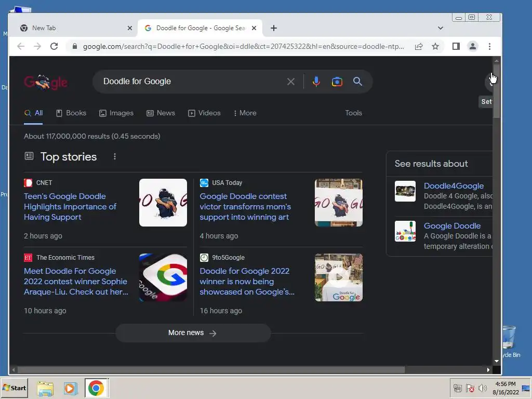Click the Google doodle logo
Image resolution: width=532 pixels, height=399 pixels.
click(46, 82)
